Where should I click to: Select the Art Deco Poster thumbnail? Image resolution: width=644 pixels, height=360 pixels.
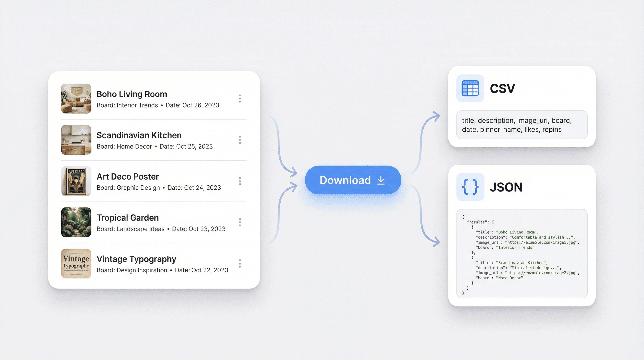coord(76,181)
